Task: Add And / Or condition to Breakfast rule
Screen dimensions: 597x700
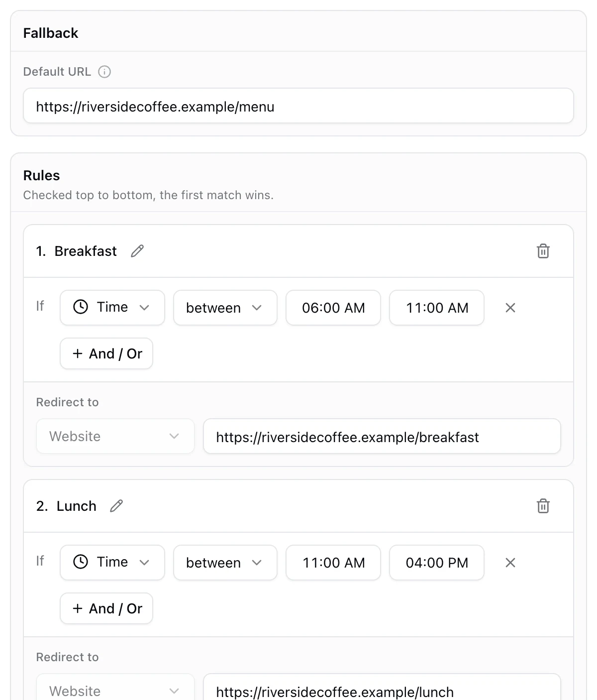Action: [106, 353]
